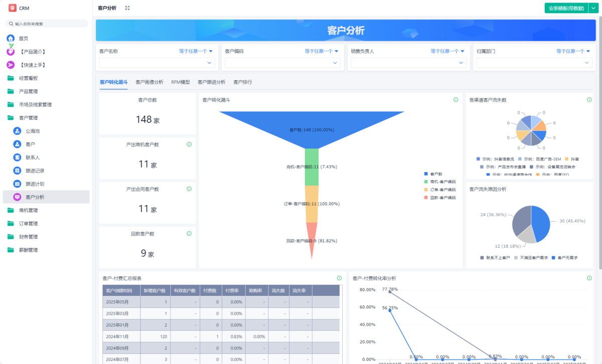This screenshot has height=364, width=602.
Task: Toggle 示例：百度广告-SEM legend item
Action: click(540, 159)
